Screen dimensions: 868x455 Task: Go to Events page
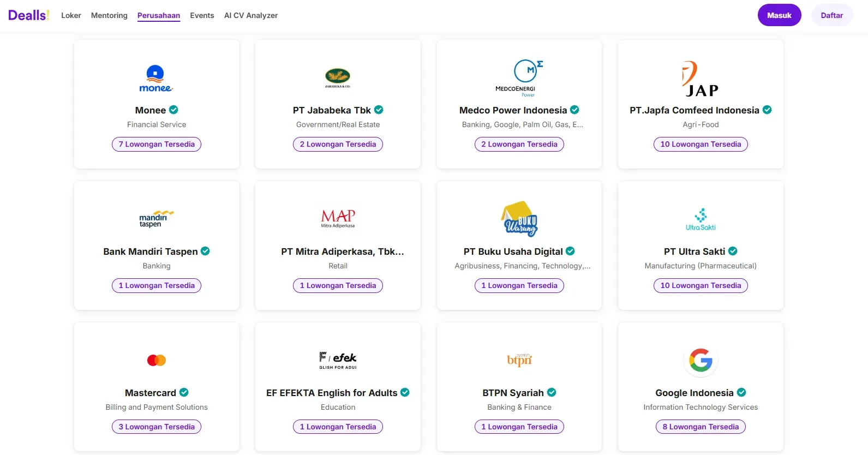coord(202,15)
